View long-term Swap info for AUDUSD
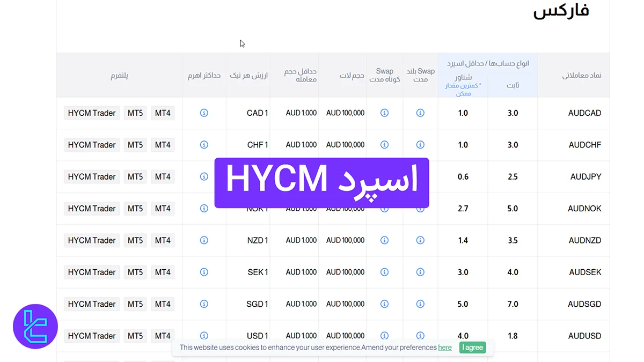 click(x=420, y=336)
